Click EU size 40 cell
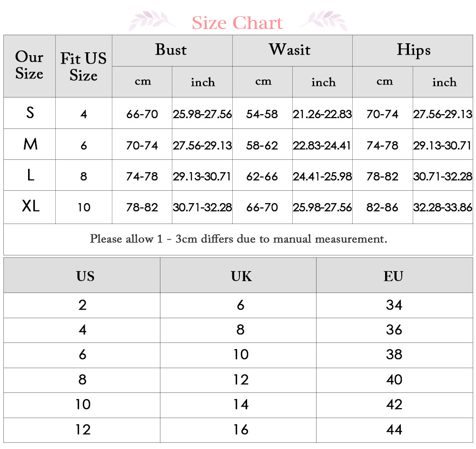Image resolution: width=476 pixels, height=449 pixels. (x=395, y=381)
